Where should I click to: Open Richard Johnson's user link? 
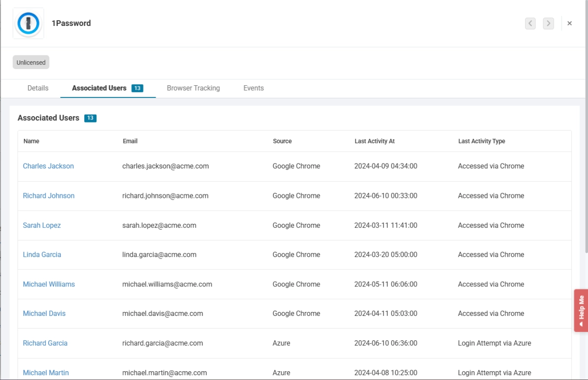point(49,195)
